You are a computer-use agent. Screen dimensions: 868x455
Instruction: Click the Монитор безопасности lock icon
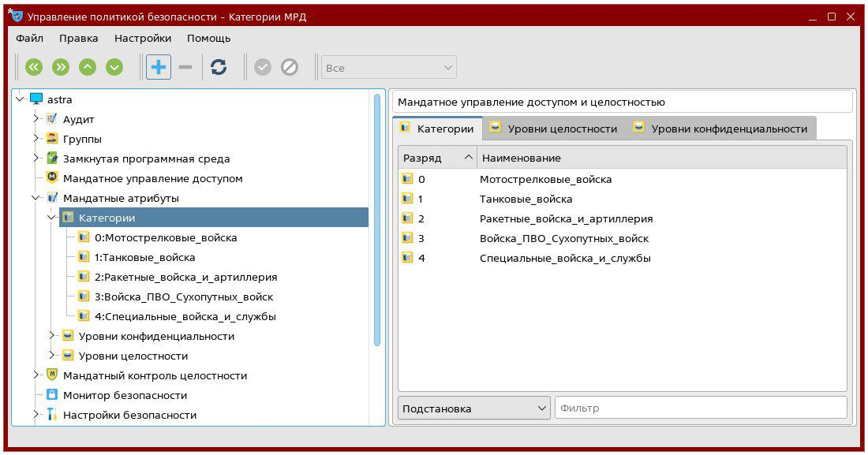pos(52,395)
